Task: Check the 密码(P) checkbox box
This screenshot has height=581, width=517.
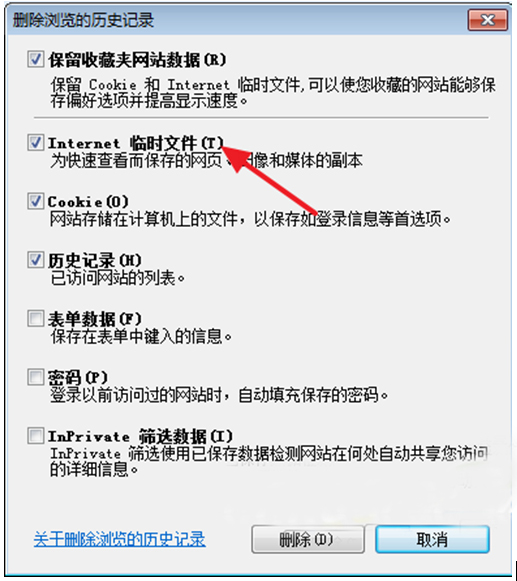Action: point(36,377)
